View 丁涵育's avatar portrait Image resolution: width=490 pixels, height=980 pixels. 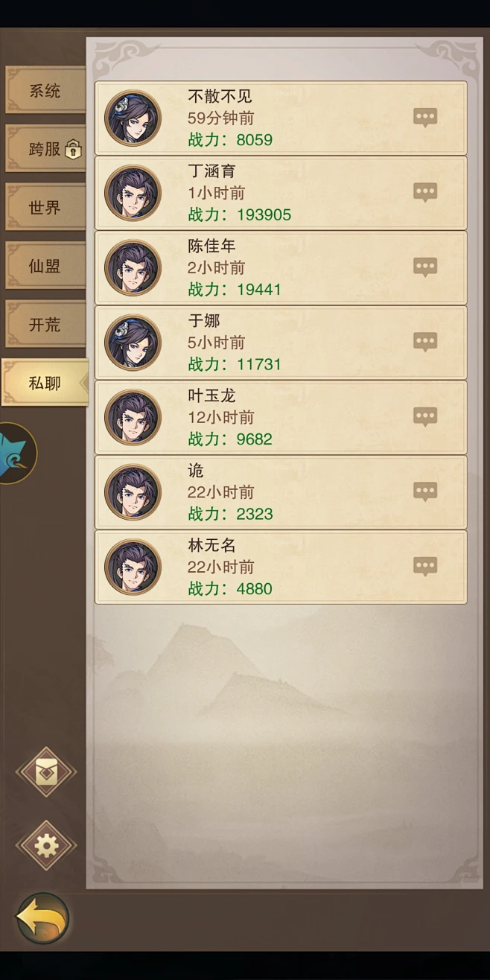pos(133,193)
